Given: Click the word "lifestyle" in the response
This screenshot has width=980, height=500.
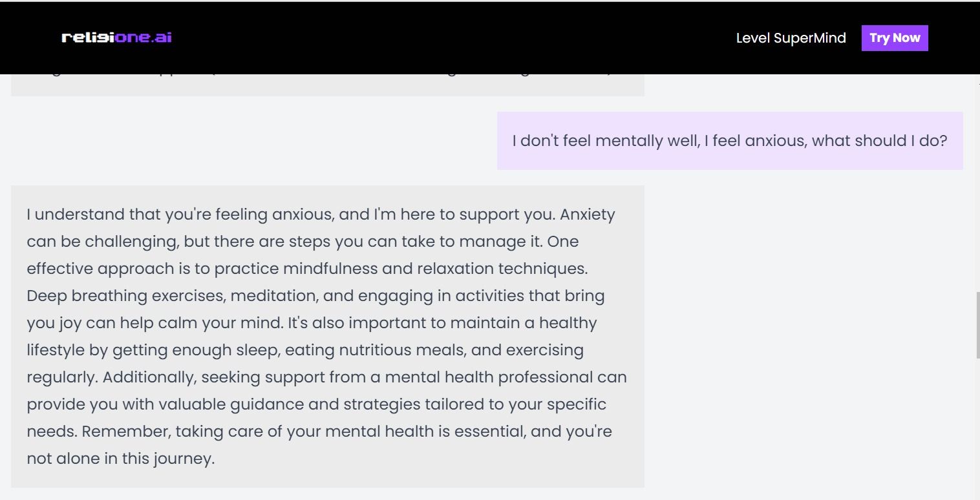Looking at the screenshot, I should (56, 350).
